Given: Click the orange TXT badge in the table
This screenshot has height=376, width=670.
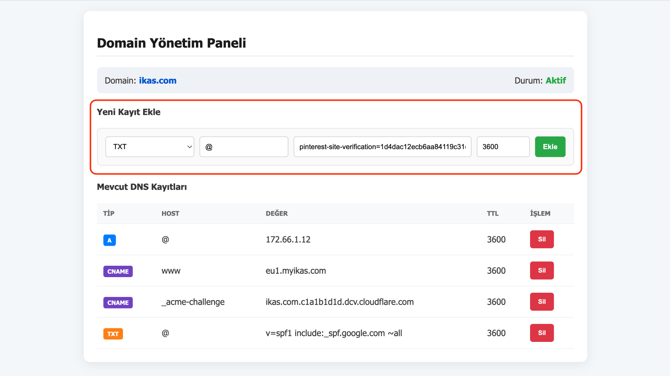Looking at the screenshot, I should [x=113, y=334].
